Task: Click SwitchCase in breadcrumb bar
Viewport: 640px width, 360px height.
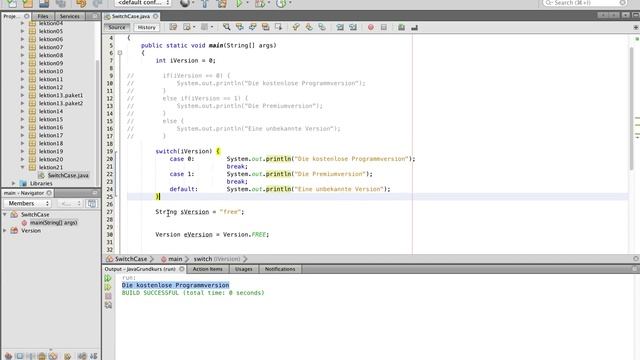Action: 131,259
